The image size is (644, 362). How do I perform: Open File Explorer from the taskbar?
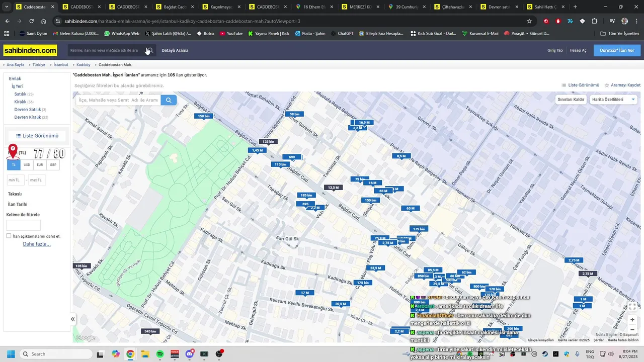pyautogui.click(x=145, y=354)
